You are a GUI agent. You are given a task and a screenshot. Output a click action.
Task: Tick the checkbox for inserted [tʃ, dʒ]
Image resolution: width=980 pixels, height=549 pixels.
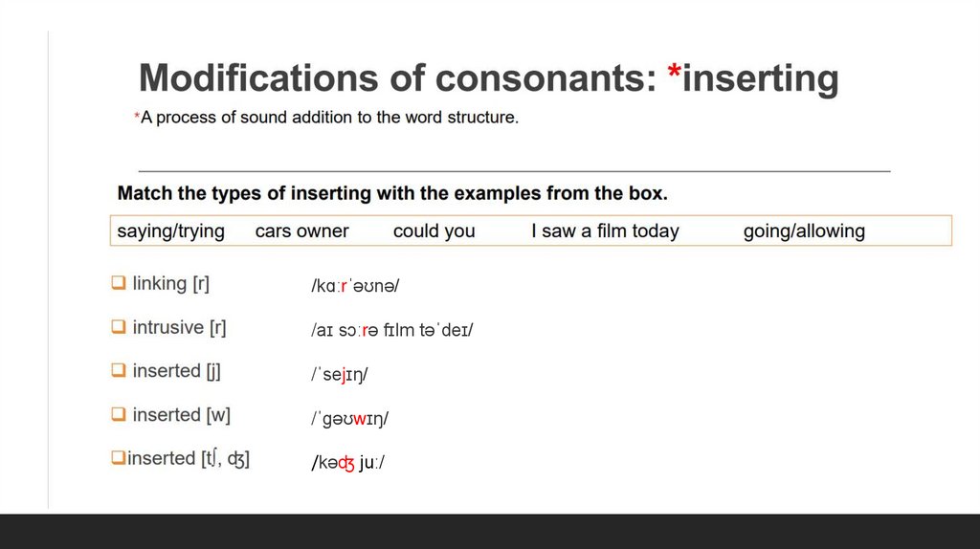tap(118, 458)
